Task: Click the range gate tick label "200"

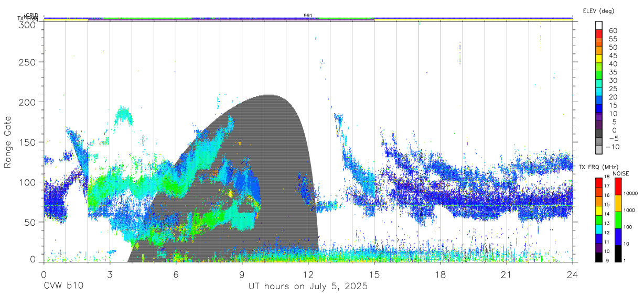Action: [x=27, y=102]
